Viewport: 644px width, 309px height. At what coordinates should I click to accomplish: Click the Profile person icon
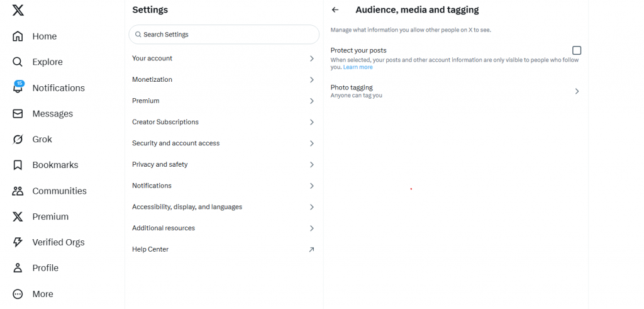[x=18, y=268]
